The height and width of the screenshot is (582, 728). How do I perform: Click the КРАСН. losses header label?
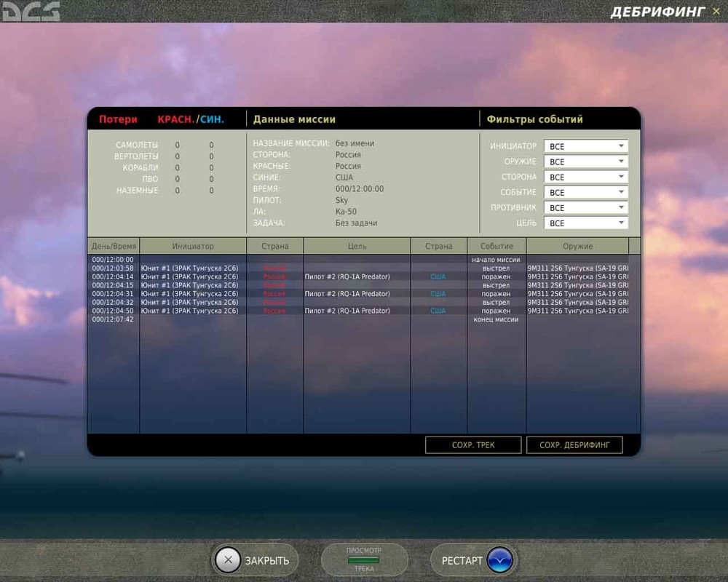(x=176, y=119)
